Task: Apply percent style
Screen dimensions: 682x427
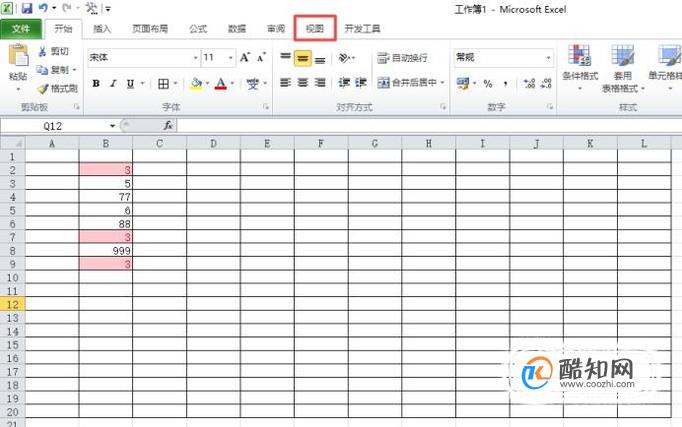Action: (x=488, y=83)
